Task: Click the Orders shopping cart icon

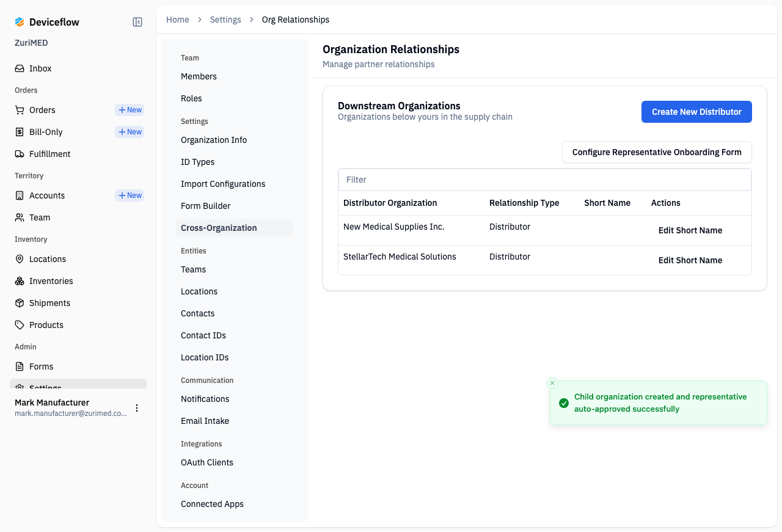Action: coord(20,110)
